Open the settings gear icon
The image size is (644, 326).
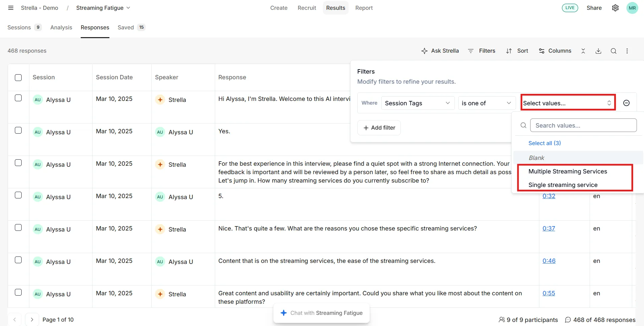coord(615,8)
